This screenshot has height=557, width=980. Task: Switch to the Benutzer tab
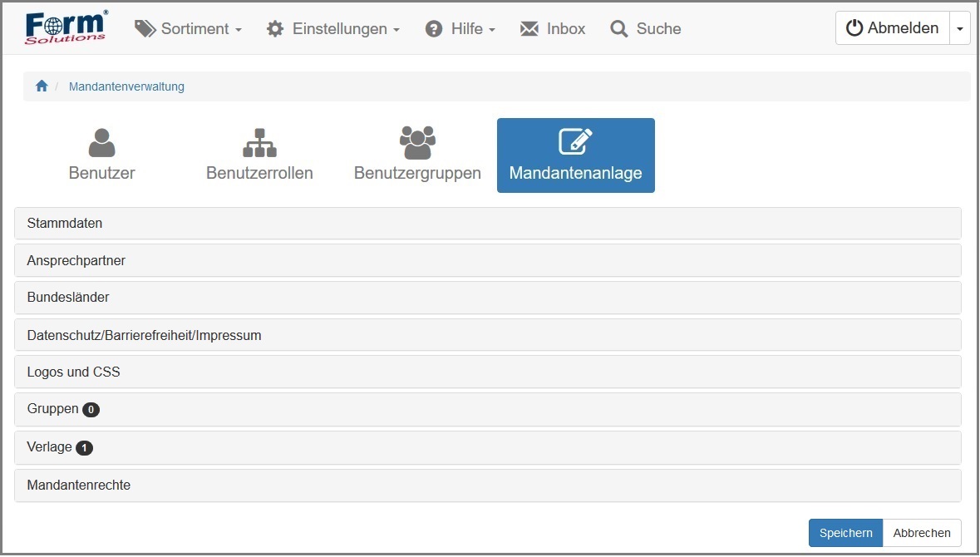point(102,155)
